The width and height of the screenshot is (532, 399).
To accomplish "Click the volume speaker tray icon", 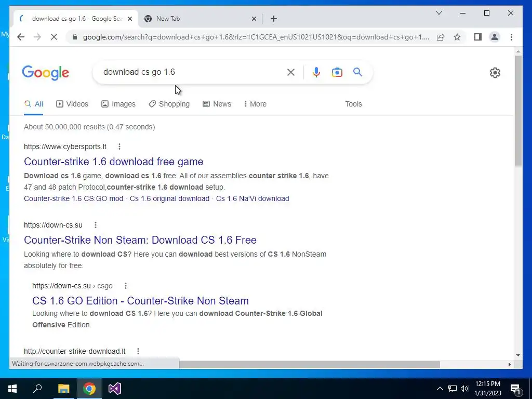I will tap(464, 389).
